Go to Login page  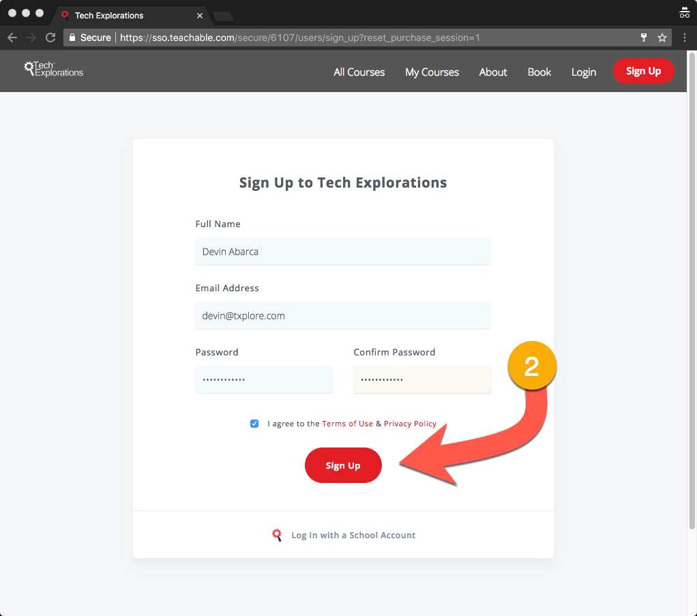point(584,72)
